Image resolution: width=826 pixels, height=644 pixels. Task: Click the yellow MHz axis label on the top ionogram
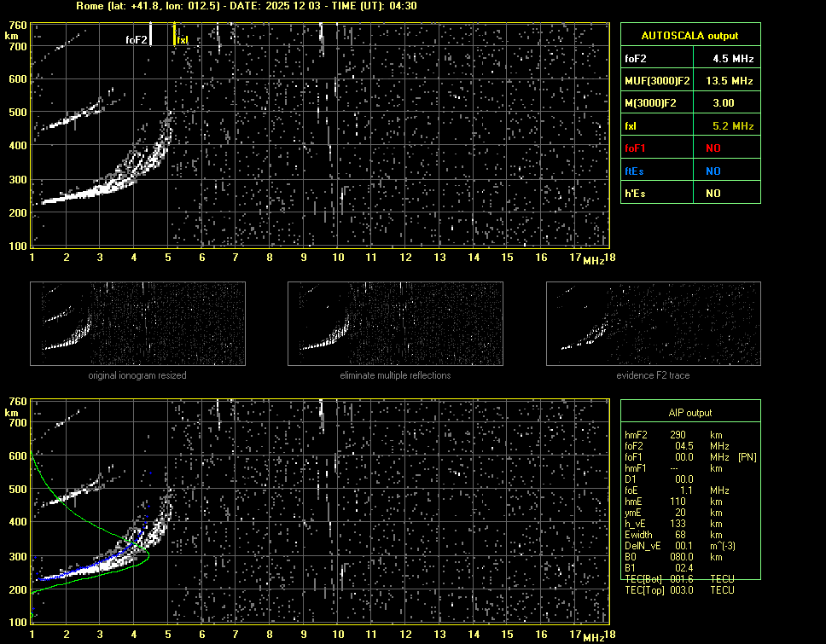coord(594,259)
